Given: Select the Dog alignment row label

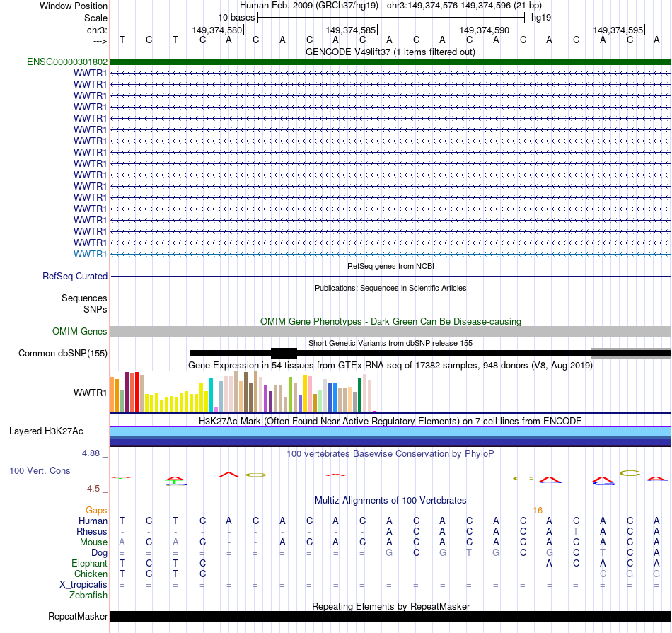Looking at the screenshot, I should click(99, 553).
